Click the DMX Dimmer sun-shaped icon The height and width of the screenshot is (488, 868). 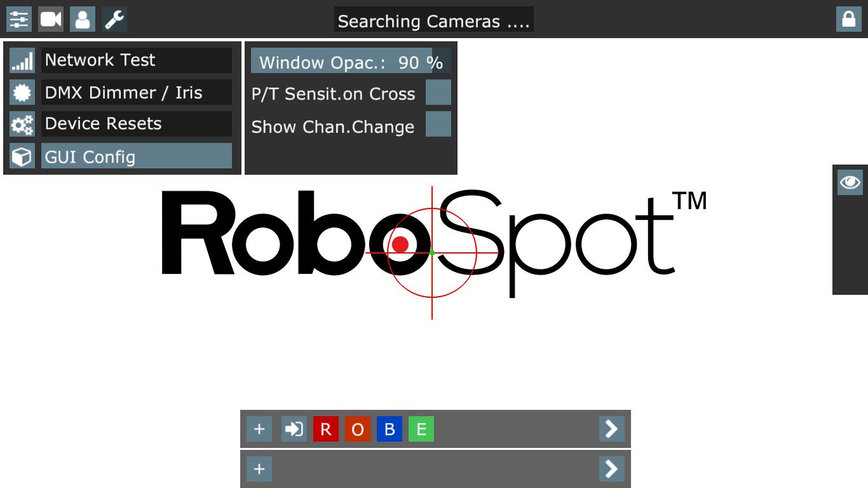22,92
